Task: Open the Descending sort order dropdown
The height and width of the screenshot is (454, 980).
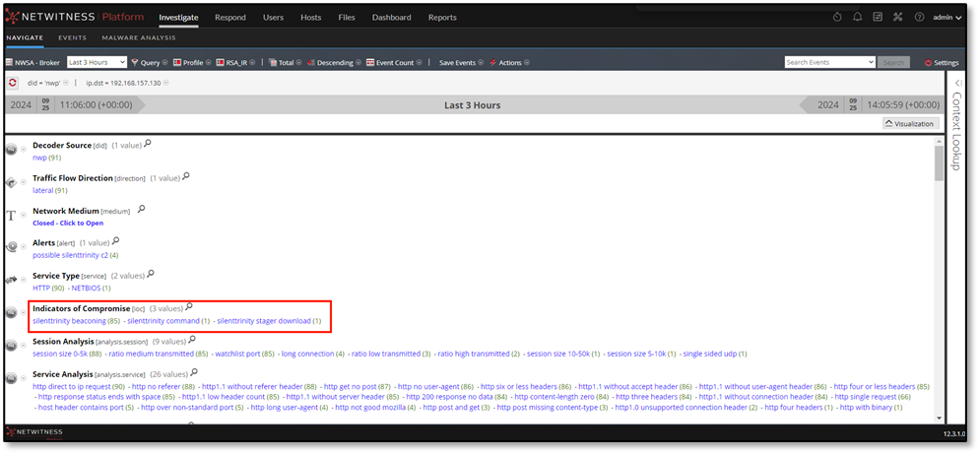Action: [335, 62]
